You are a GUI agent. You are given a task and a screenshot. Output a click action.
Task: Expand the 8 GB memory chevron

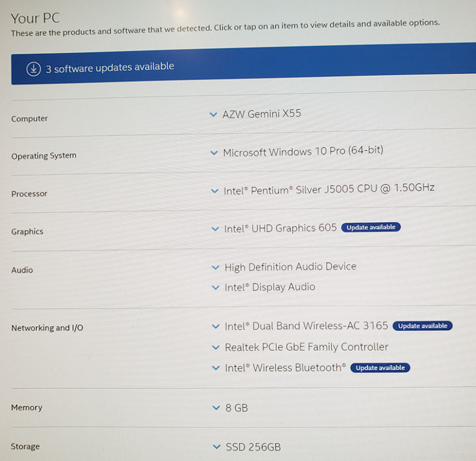216,408
